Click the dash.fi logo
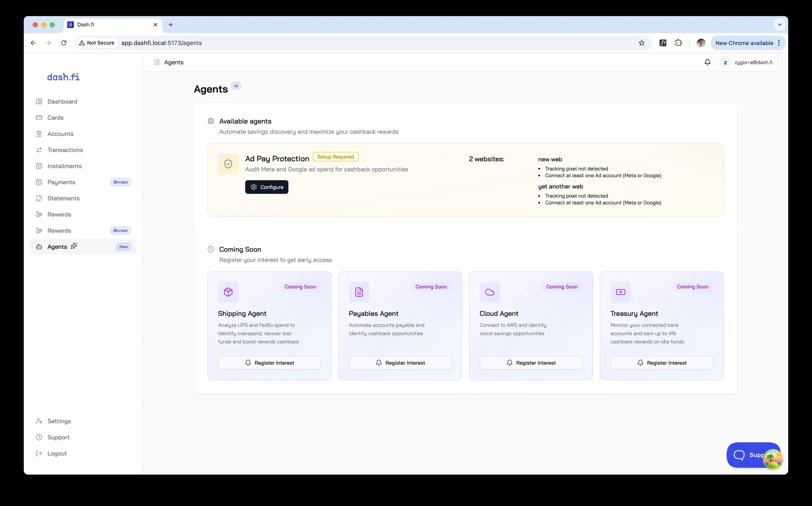 click(x=63, y=77)
